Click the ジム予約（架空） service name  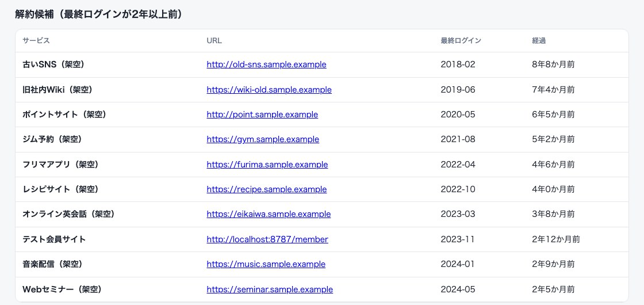[52, 139]
